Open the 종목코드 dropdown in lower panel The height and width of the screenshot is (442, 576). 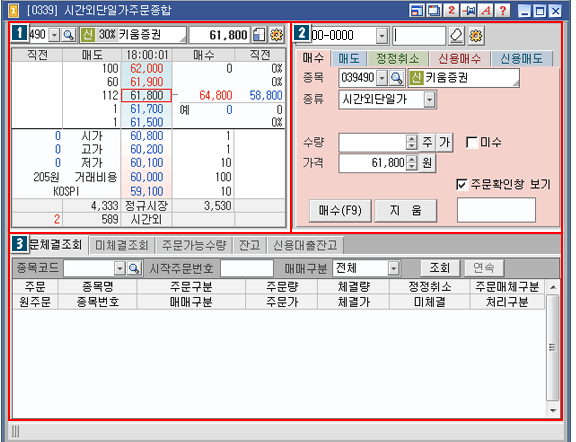click(x=120, y=269)
